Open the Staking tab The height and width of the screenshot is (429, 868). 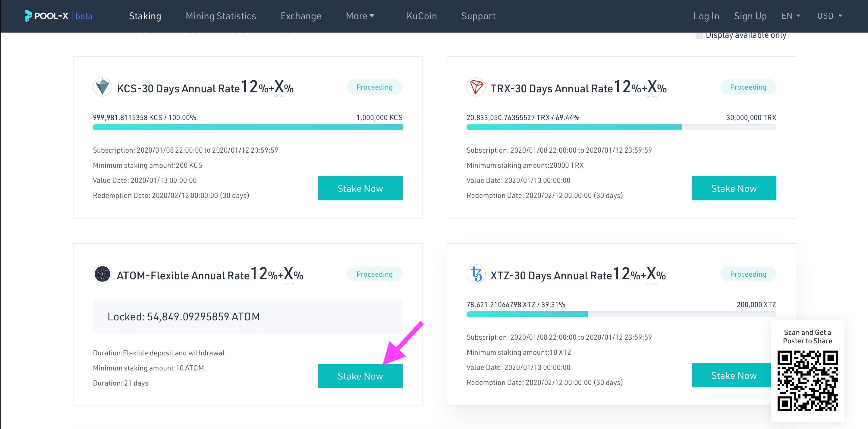click(x=145, y=16)
